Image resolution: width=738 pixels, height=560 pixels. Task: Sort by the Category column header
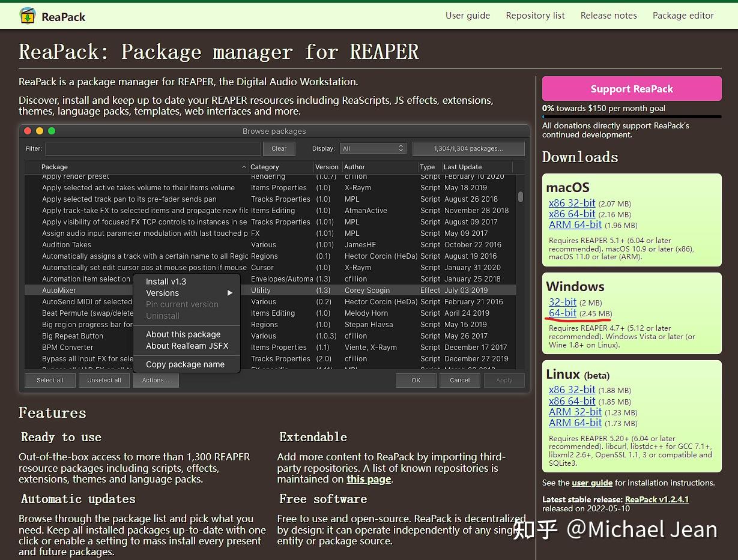[x=281, y=167]
